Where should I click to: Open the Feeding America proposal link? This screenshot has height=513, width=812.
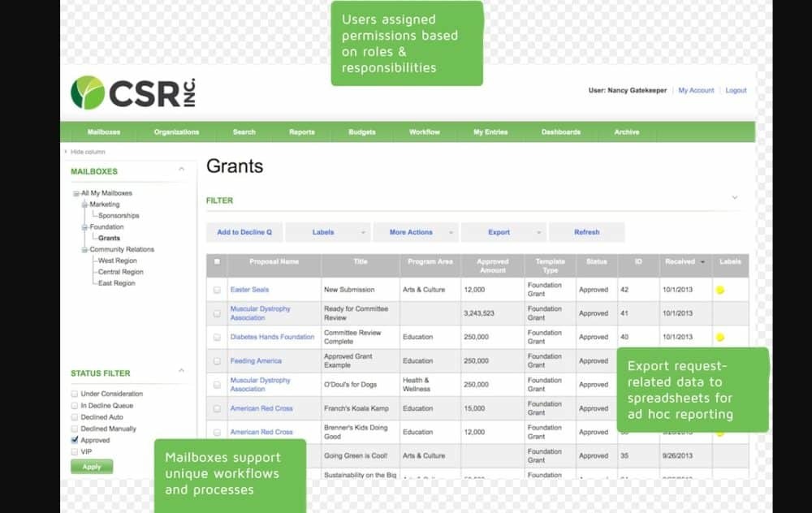point(256,360)
